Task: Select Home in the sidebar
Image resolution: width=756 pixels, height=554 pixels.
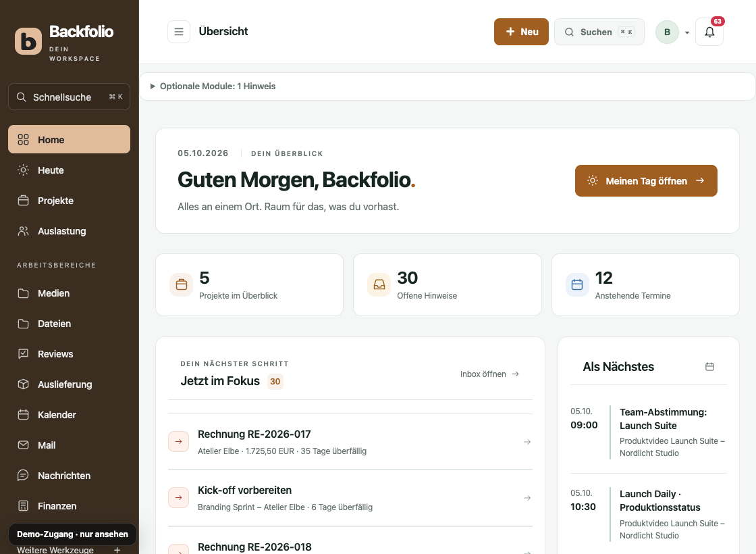Action: (x=69, y=139)
